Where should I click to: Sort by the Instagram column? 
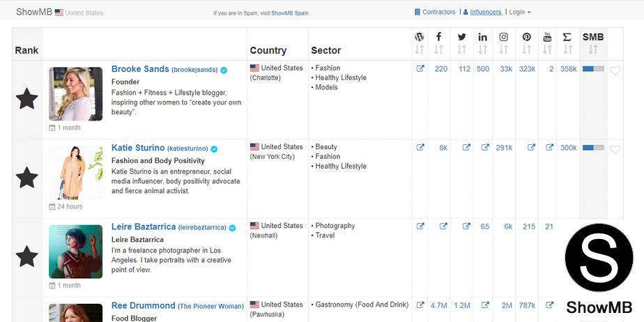pos(503,49)
